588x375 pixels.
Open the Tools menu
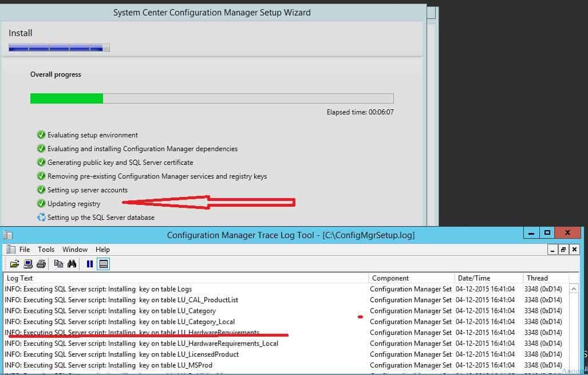point(46,250)
